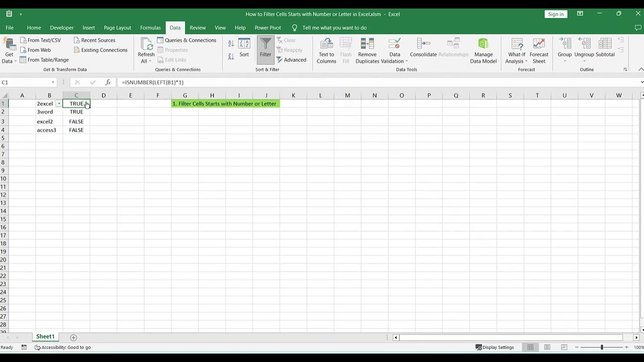644x362 pixels.
Task: Click Remove Duplicates
Action: [367, 51]
